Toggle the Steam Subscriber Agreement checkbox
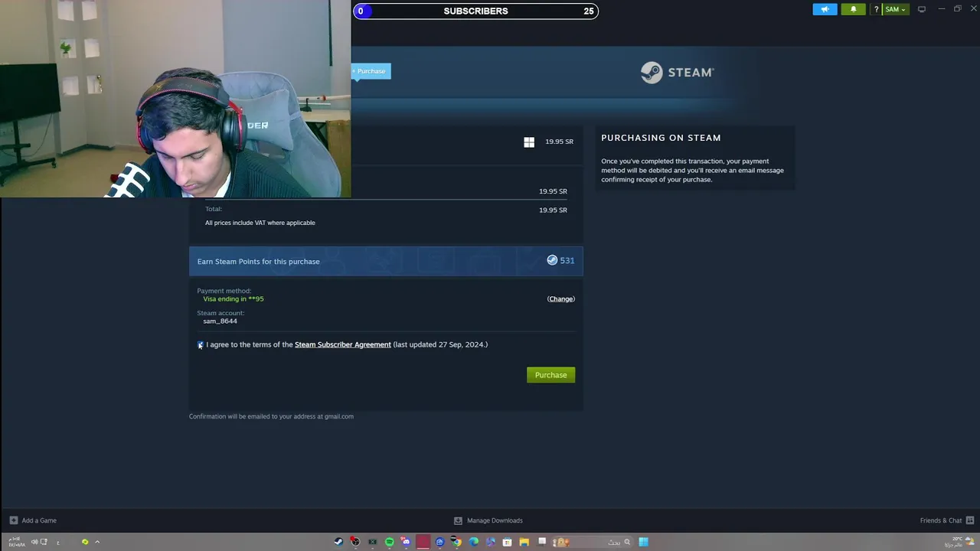Image resolution: width=980 pixels, height=551 pixels. click(x=201, y=345)
